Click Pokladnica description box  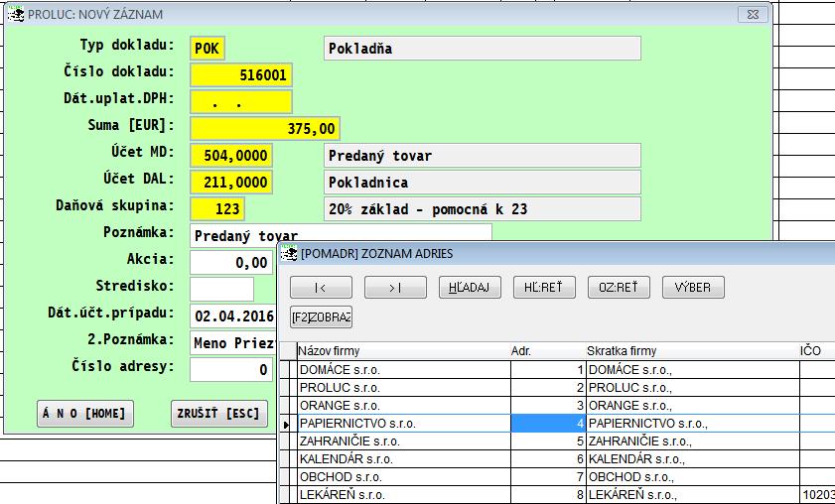482,182
